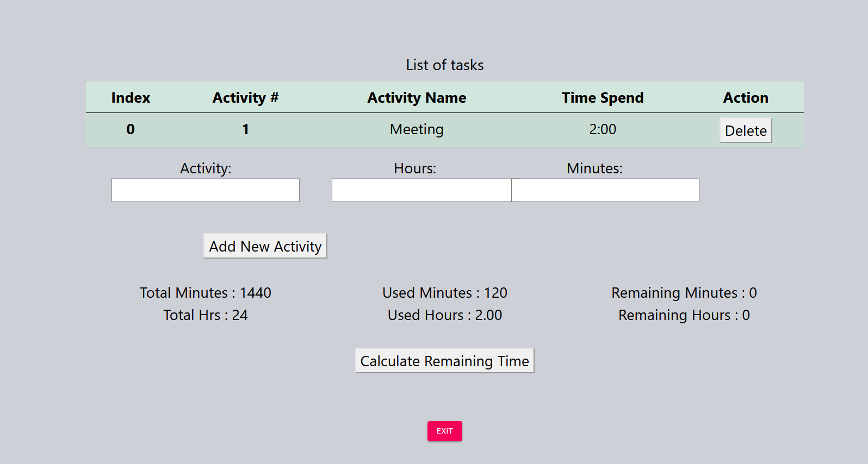Select the Time Spend column header
868x464 pixels.
(603, 98)
